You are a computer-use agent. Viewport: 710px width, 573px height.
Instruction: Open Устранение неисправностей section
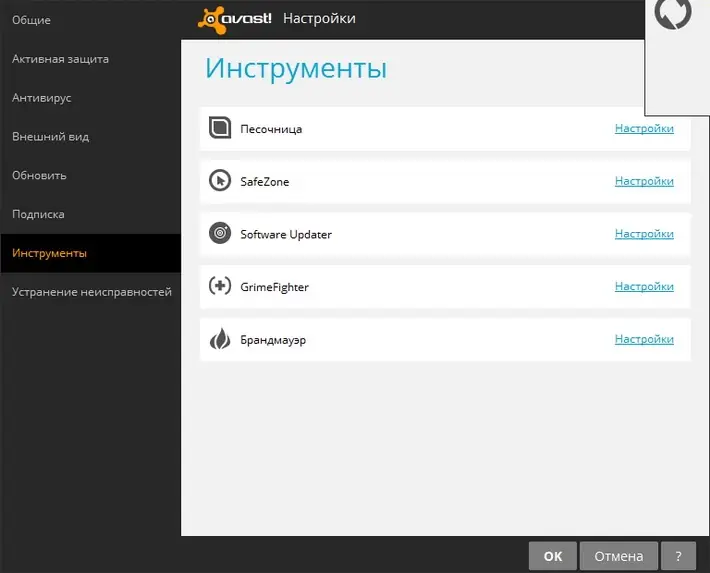(x=92, y=292)
